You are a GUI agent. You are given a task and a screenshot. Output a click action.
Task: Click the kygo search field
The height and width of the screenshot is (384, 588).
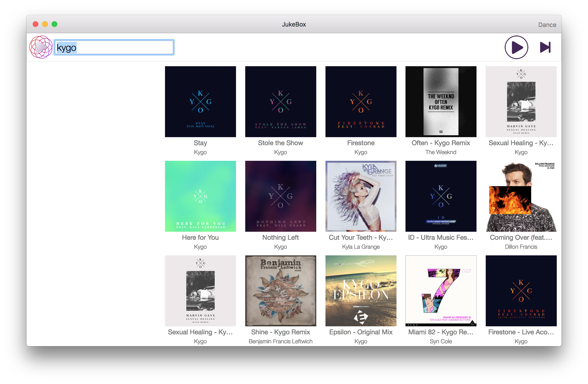coord(114,47)
